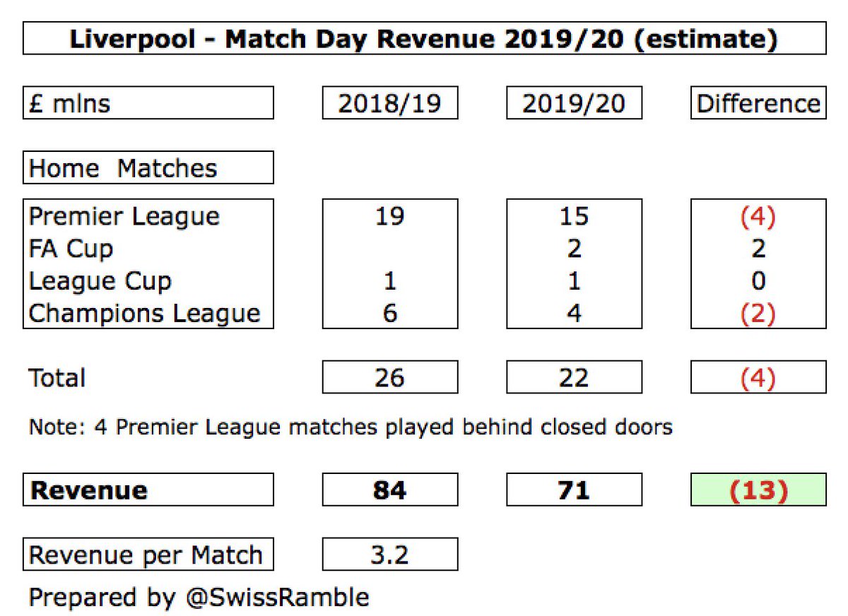Select the red Total difference cell

(x=758, y=377)
